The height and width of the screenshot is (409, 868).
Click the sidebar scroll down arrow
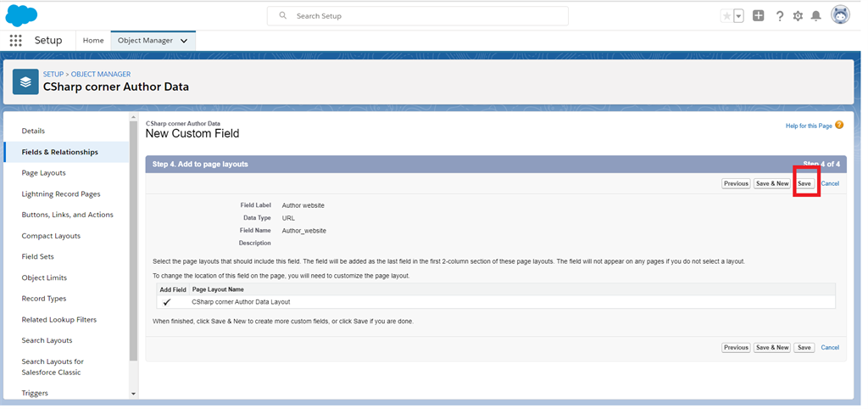tap(133, 394)
